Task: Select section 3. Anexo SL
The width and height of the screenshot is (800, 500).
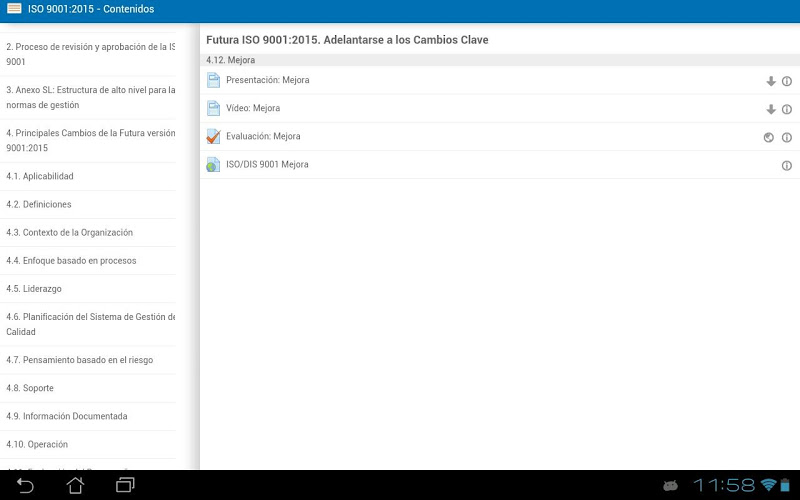Action: 88,97
